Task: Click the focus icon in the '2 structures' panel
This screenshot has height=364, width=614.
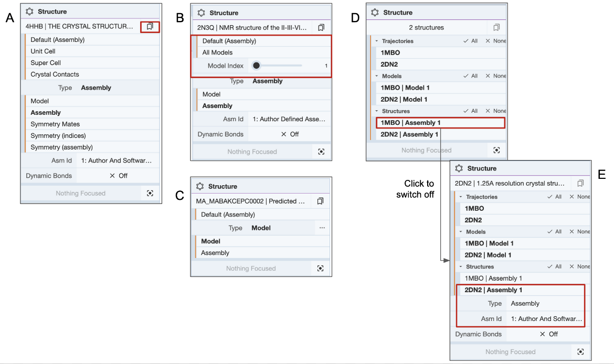Action: (x=496, y=150)
